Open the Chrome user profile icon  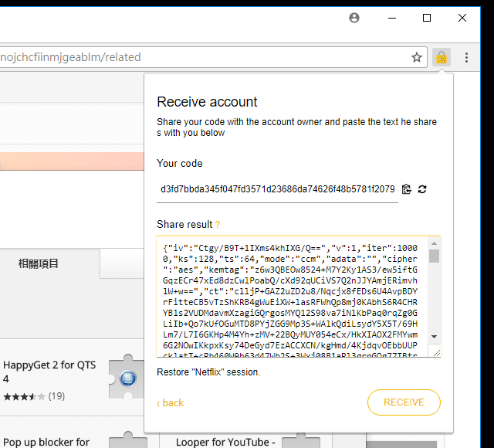(354, 18)
